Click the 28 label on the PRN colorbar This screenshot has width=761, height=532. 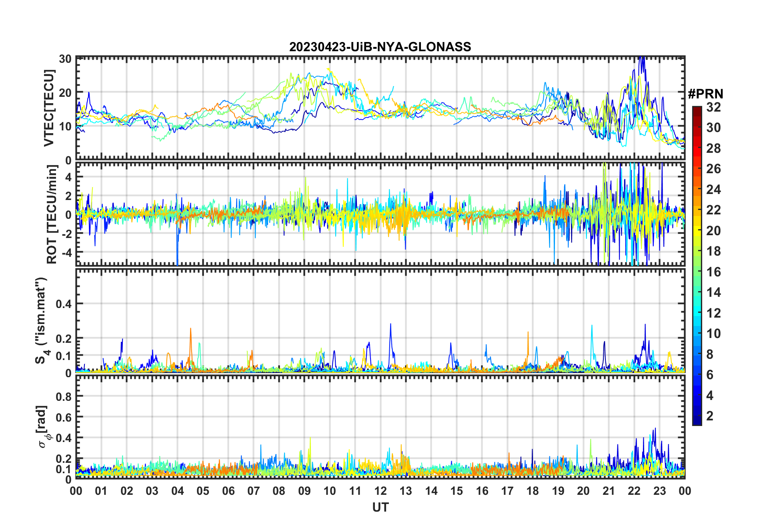713,148
